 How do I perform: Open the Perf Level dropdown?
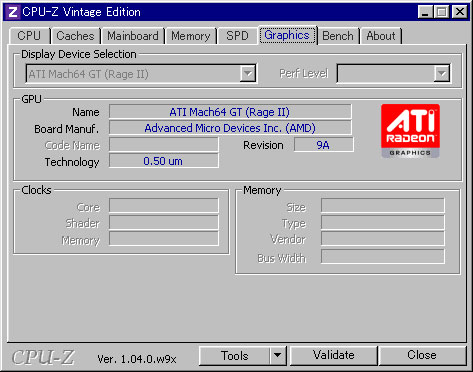coord(442,73)
